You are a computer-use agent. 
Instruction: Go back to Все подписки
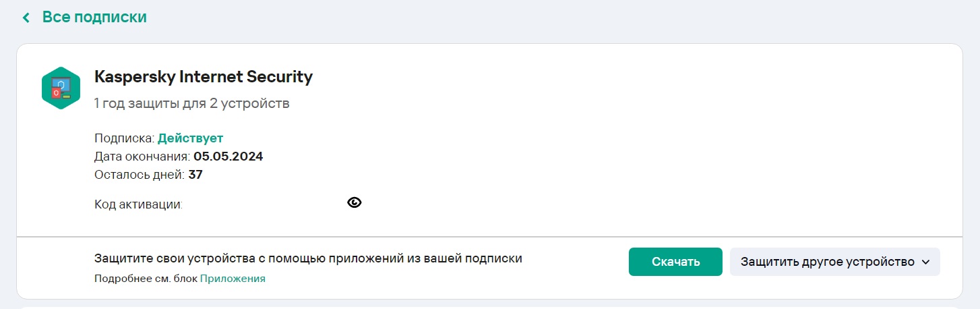(94, 17)
